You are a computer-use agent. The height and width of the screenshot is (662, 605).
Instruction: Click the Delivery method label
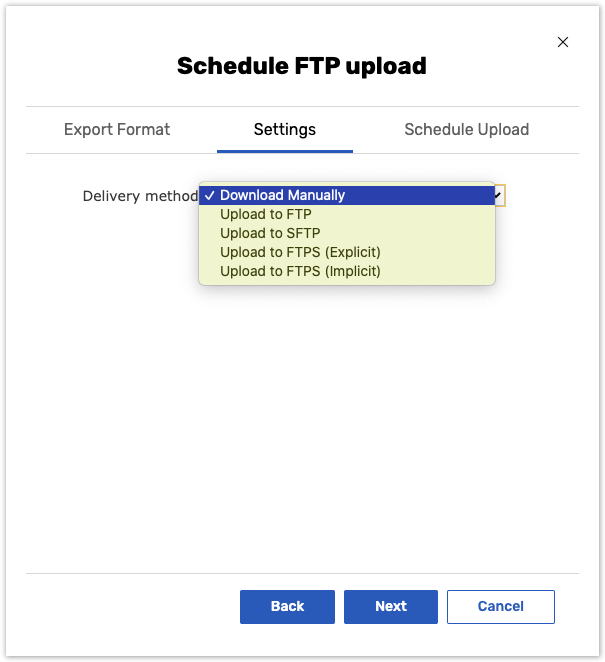click(140, 196)
